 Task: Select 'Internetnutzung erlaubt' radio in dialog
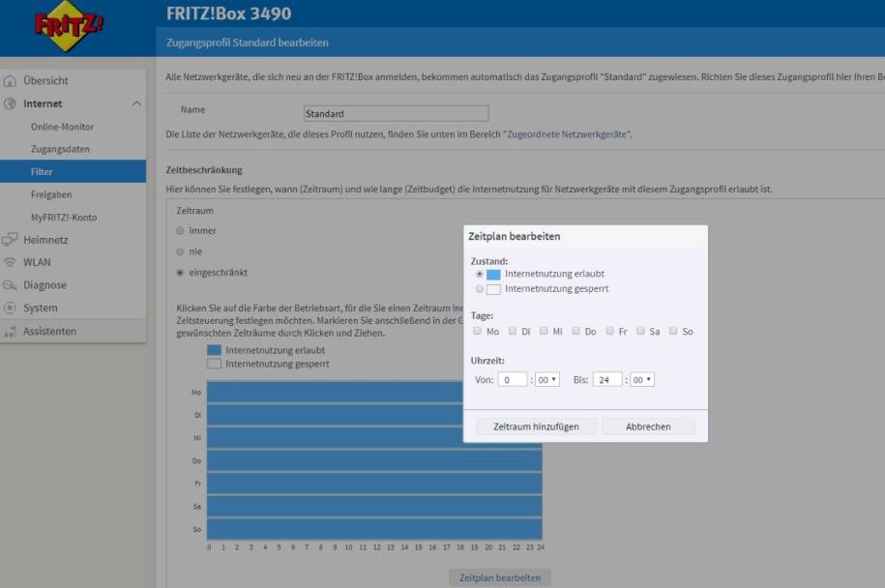[x=479, y=275]
